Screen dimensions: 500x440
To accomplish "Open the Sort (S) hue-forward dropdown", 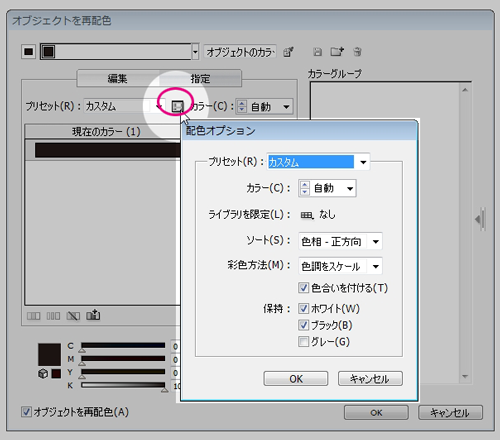I will click(376, 241).
